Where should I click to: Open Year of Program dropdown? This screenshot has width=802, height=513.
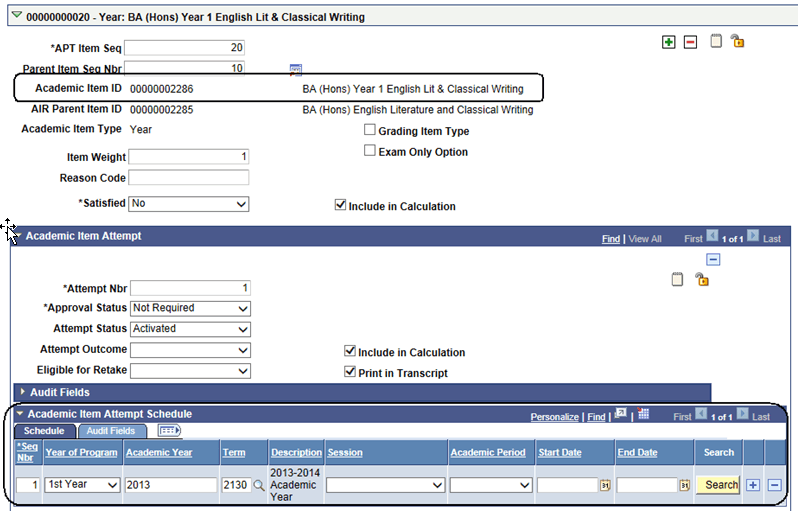tap(82, 485)
